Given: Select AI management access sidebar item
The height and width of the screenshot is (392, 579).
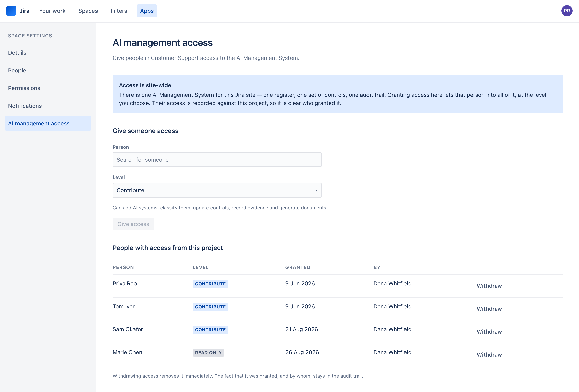Looking at the screenshot, I should pyautogui.click(x=48, y=123).
